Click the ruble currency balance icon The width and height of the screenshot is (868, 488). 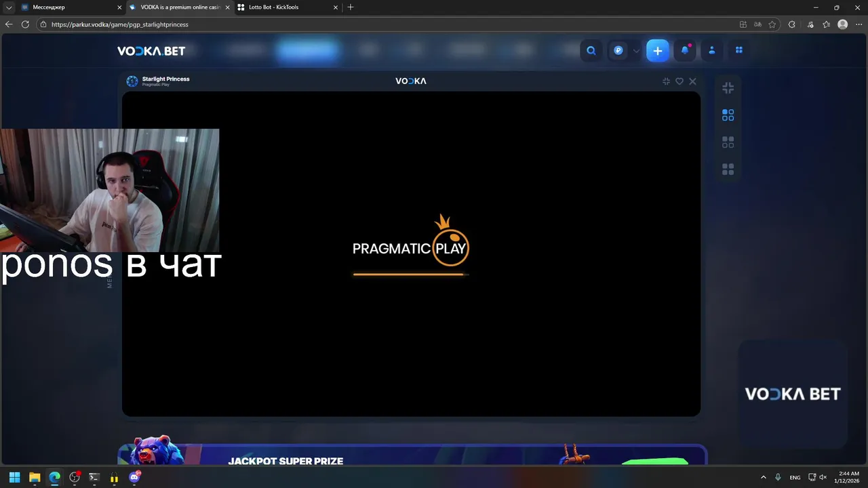[618, 50]
